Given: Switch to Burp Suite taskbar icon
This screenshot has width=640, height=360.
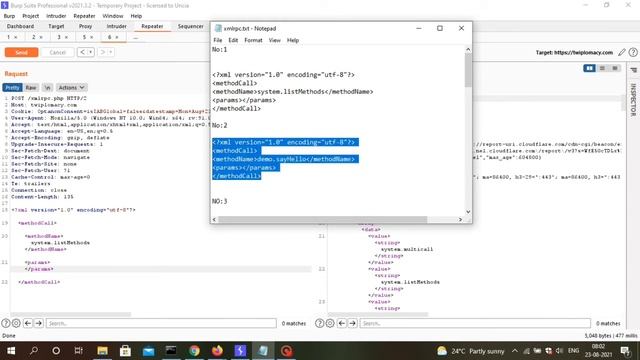Looking at the screenshot, I should click(x=240, y=351).
